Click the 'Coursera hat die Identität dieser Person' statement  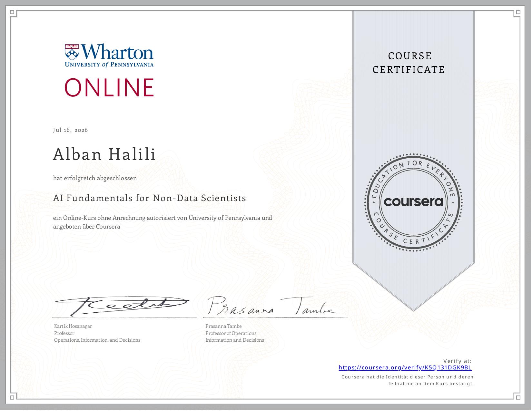pos(407,377)
